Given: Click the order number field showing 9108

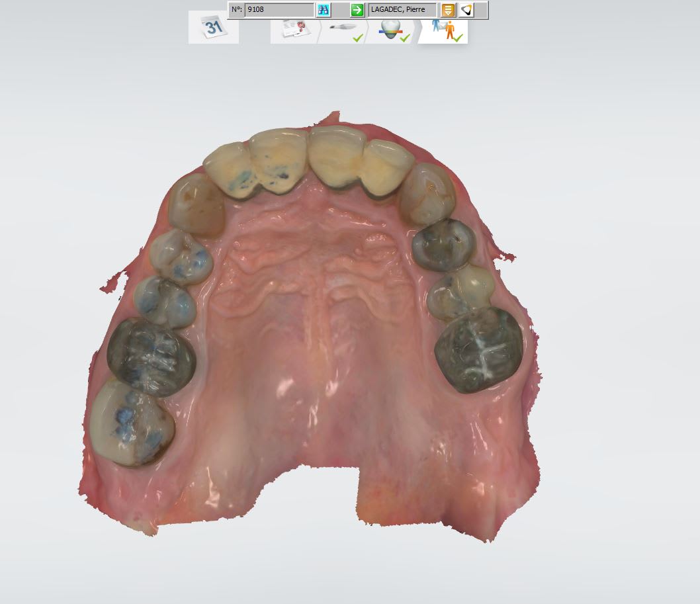Looking at the screenshot, I should tap(279, 10).
